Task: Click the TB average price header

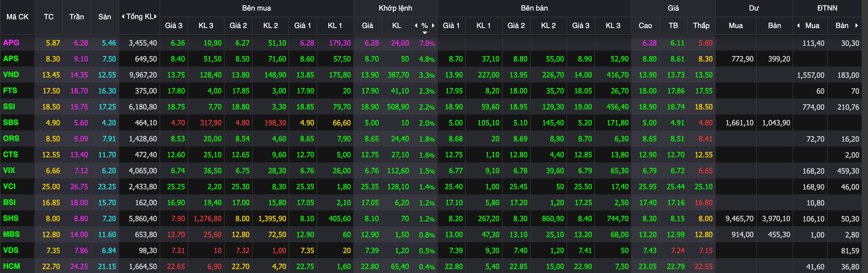Action: click(x=673, y=26)
